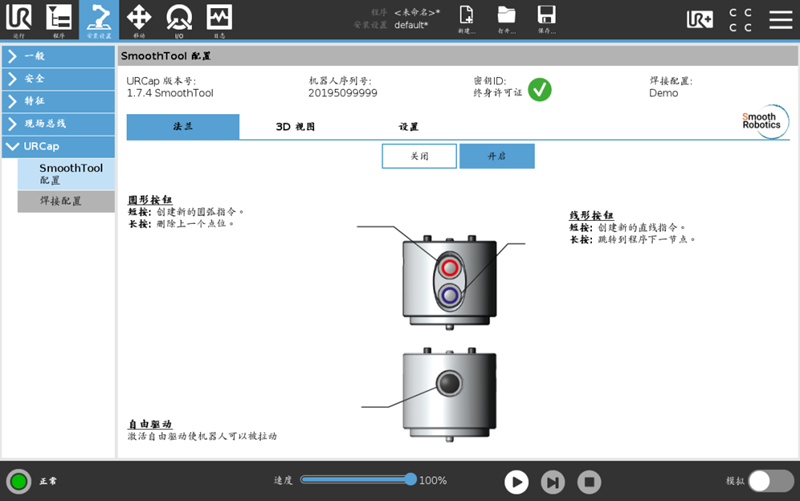800x501 pixels.
Task: Select the 开启 option
Action: [497, 156]
